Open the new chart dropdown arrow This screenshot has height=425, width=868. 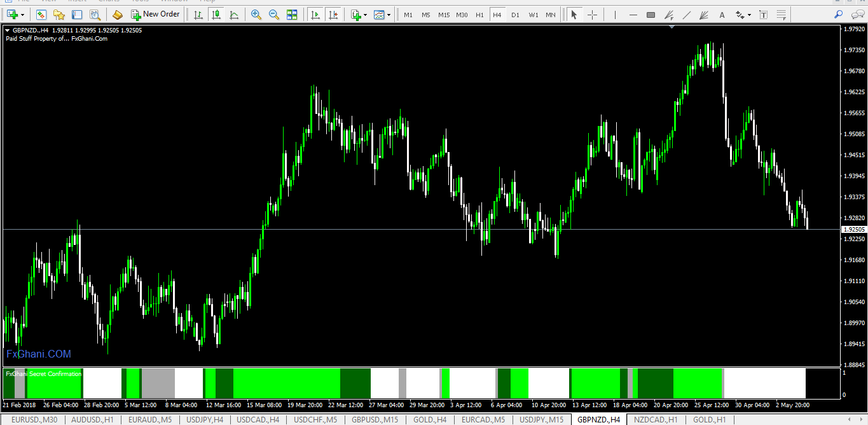(x=22, y=14)
